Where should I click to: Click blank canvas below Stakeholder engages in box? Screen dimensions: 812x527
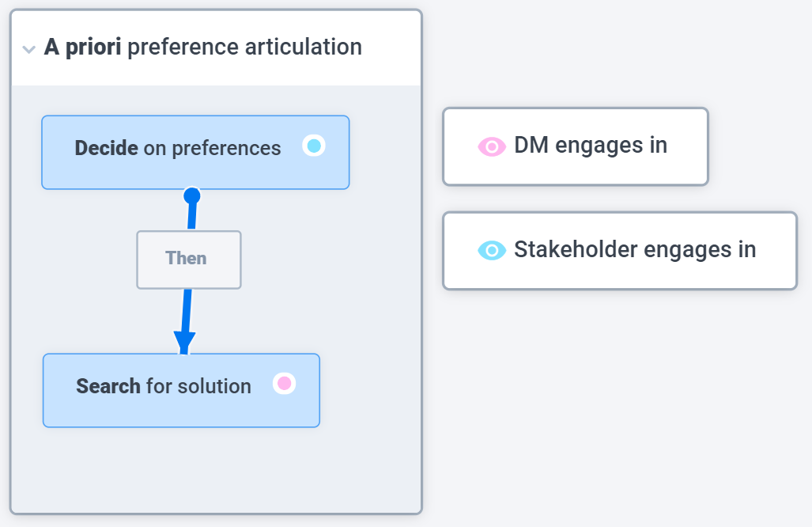pos(619,404)
